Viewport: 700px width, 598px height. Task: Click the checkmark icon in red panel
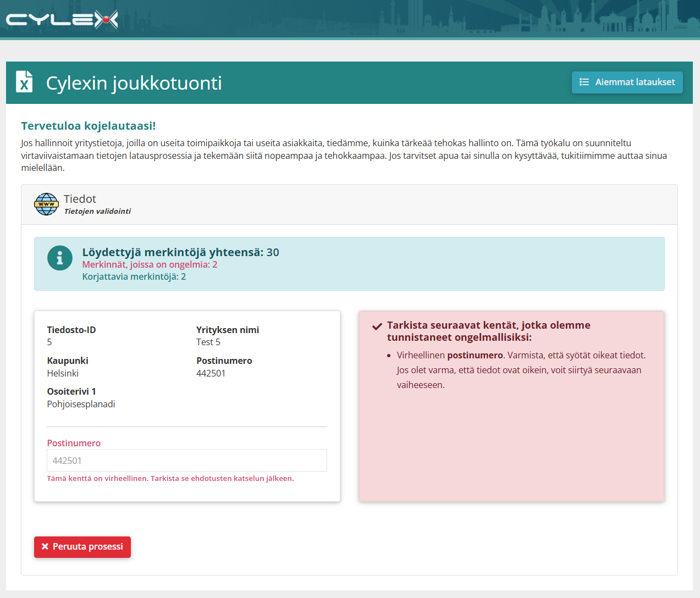377,326
